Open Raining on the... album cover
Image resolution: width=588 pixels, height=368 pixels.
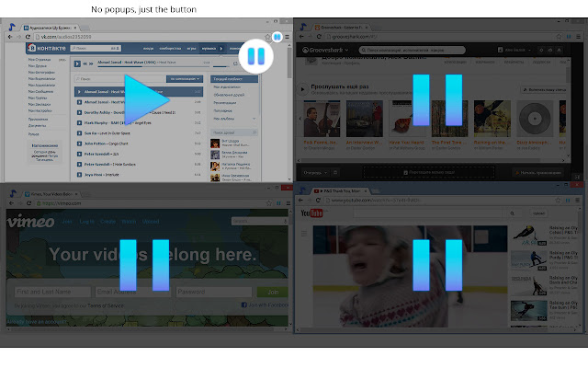[x=492, y=119]
